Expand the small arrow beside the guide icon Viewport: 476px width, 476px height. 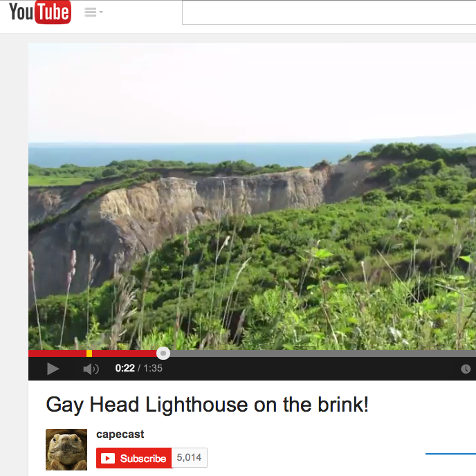click(x=102, y=12)
